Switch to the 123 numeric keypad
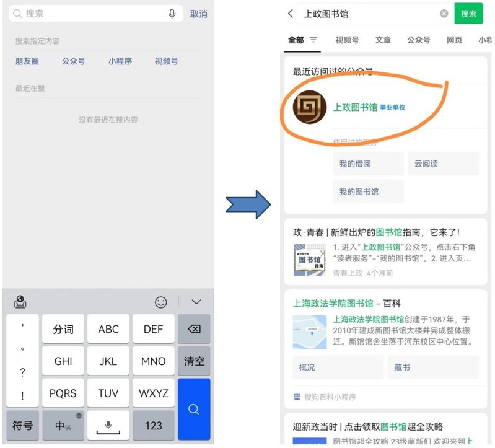 pos(154,425)
